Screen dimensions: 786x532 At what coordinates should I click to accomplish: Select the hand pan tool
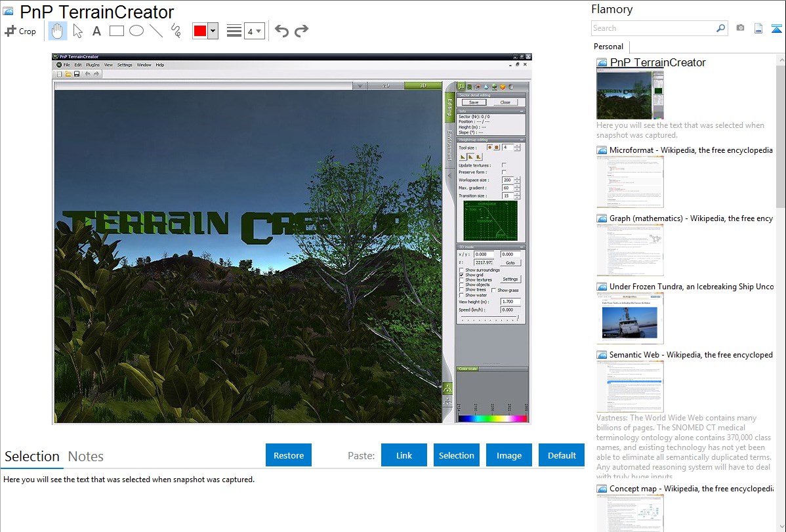(57, 31)
